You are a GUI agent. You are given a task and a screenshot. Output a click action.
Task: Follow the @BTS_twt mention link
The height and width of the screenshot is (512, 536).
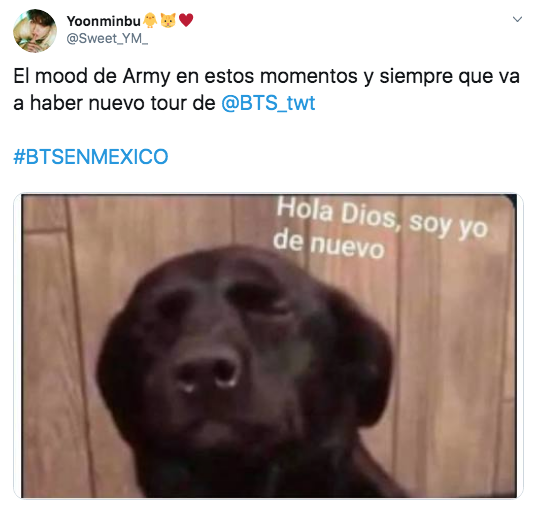pyautogui.click(x=268, y=103)
